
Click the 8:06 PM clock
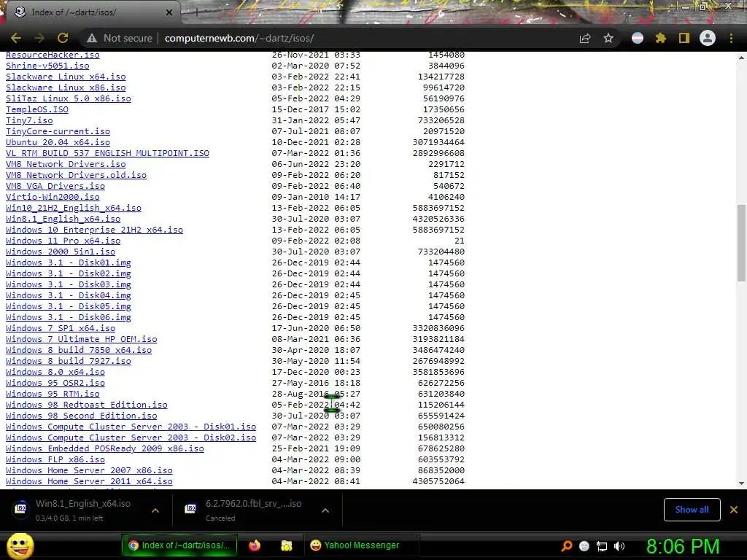coord(683,546)
